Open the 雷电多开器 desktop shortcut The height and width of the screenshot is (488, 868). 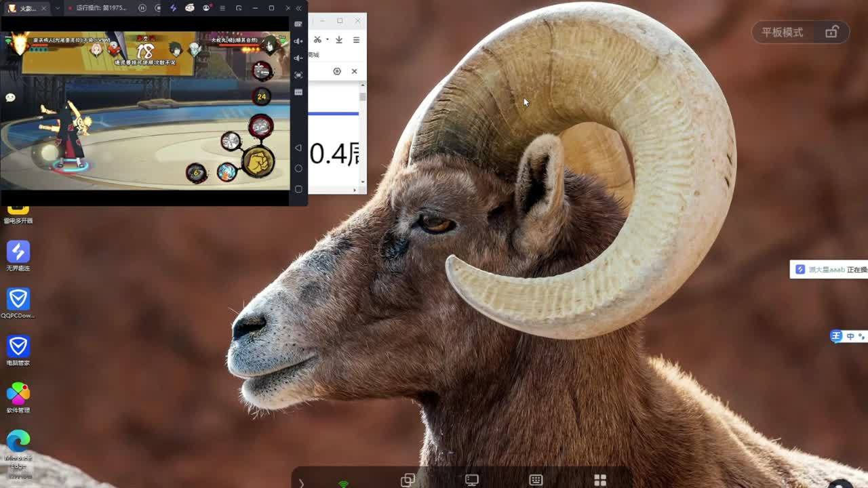click(x=18, y=214)
